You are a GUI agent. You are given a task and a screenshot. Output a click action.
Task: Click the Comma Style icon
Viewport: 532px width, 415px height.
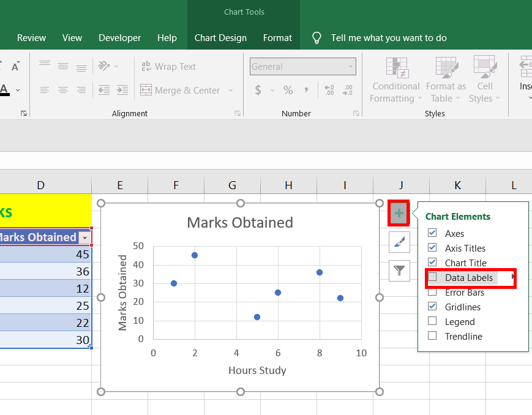[306, 90]
